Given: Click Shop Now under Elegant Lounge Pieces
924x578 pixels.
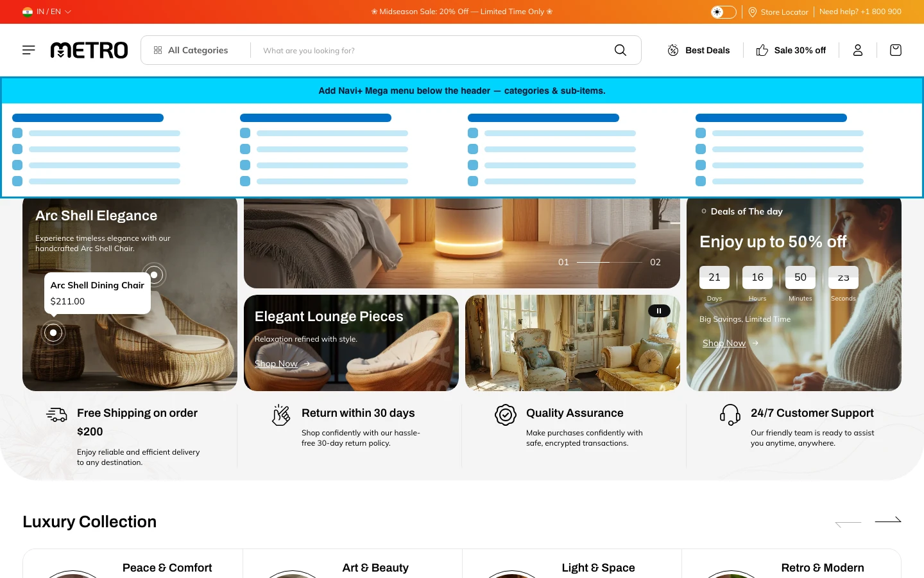Looking at the screenshot, I should click(x=282, y=363).
